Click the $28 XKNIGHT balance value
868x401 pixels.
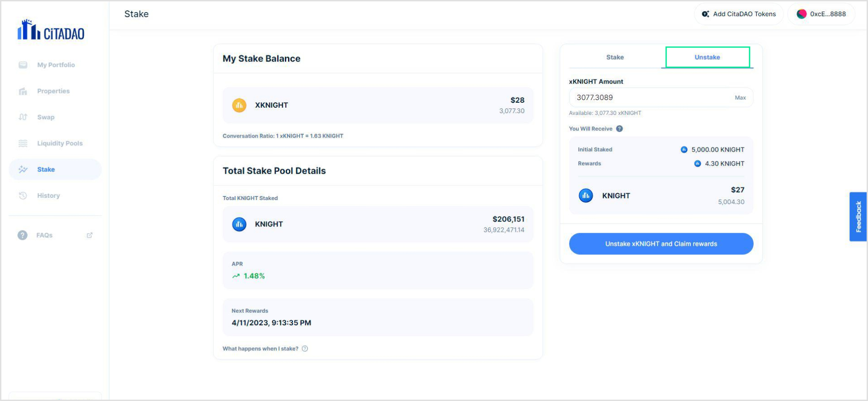pos(517,100)
